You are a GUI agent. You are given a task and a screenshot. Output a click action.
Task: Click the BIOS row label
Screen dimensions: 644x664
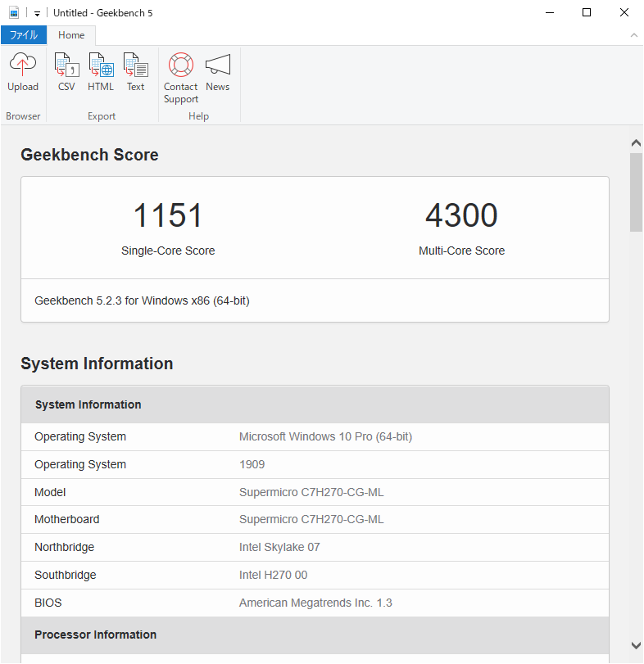(x=48, y=603)
